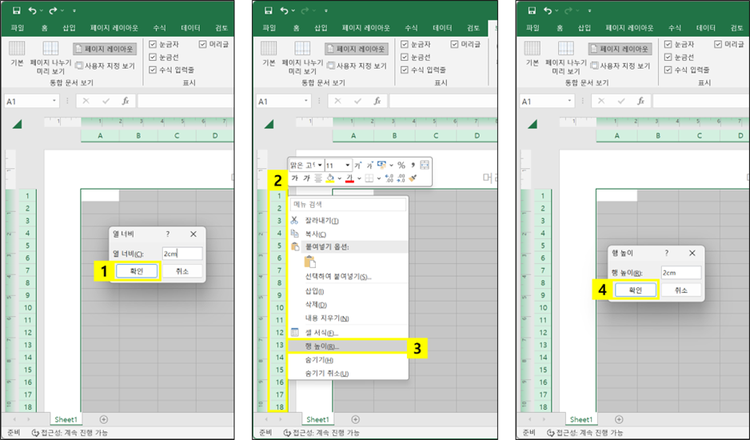Select Page Break Preview in the middle window
The width and height of the screenshot is (750, 440).
[x=302, y=57]
